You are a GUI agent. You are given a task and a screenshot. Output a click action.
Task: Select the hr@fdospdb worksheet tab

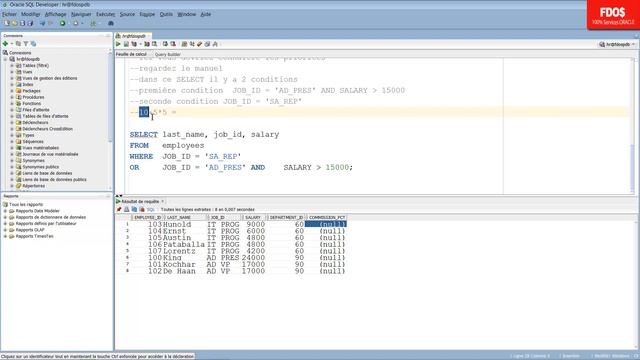(x=133, y=36)
